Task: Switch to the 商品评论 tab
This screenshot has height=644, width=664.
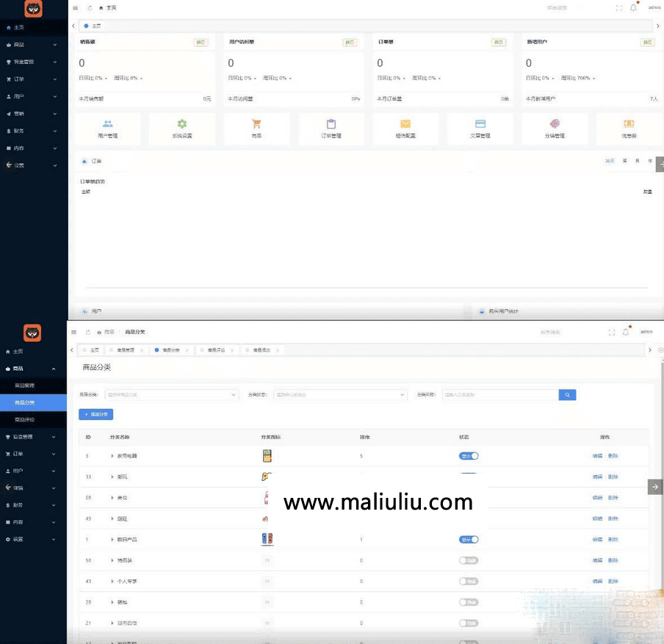Action: click(218, 350)
